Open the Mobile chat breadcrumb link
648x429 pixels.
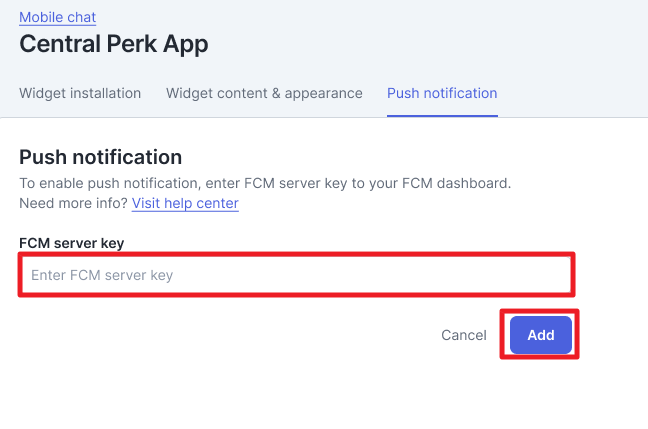(x=58, y=17)
